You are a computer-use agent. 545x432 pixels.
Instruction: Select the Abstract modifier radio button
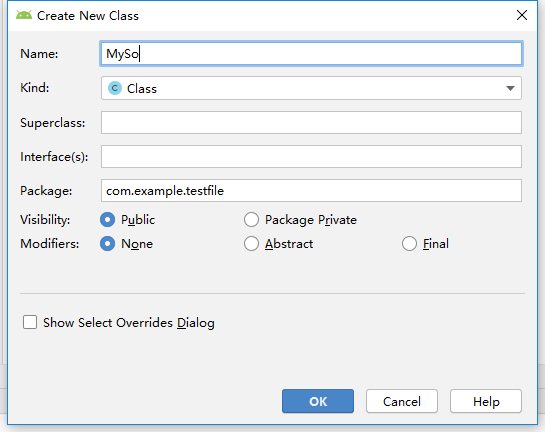click(251, 244)
